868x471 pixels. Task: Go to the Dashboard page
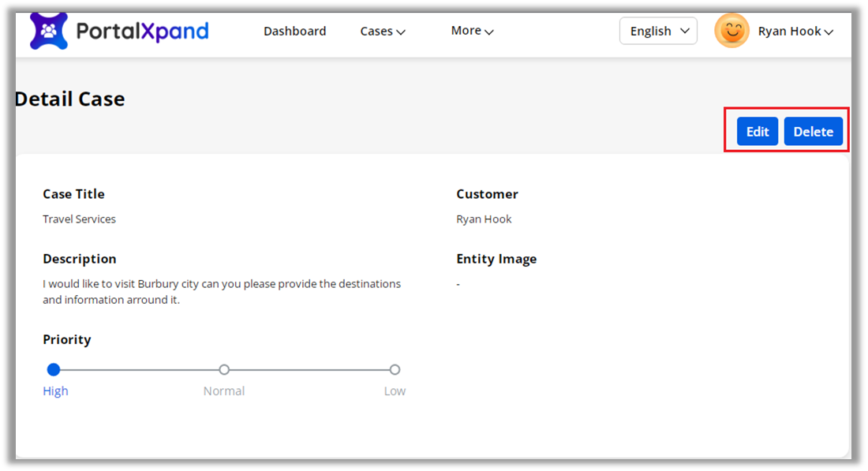tap(294, 32)
